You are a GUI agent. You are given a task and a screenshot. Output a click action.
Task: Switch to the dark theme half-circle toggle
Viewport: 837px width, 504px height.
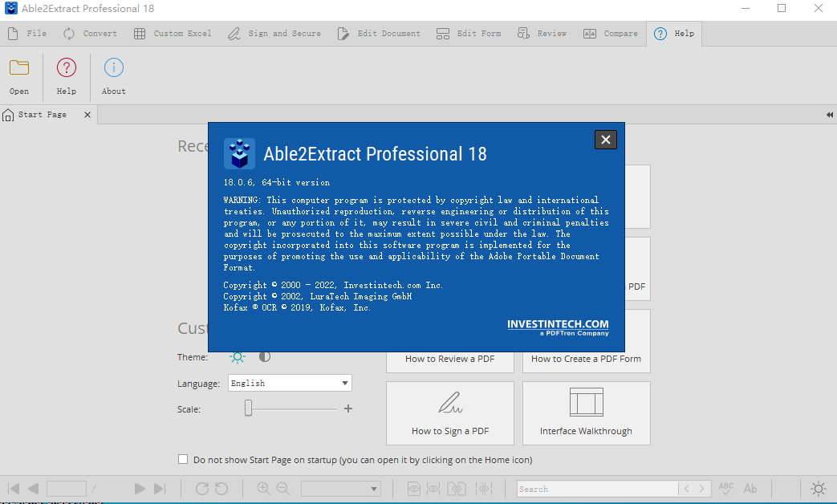[x=265, y=356]
